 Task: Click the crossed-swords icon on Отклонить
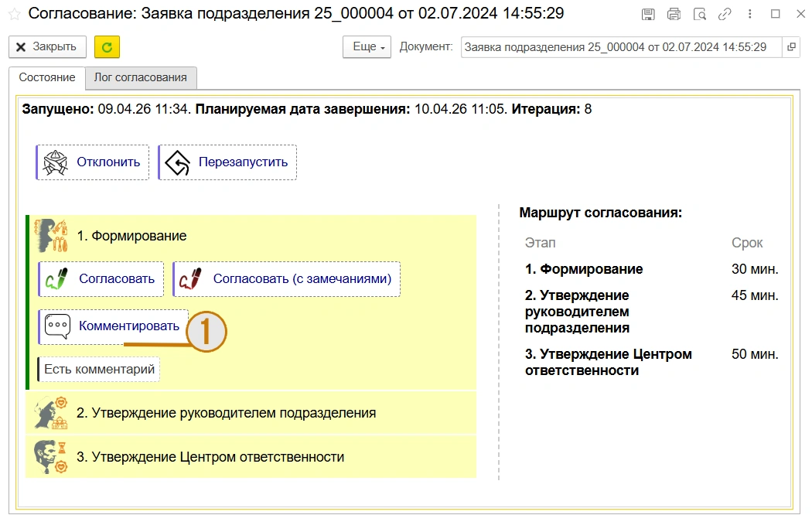(56, 162)
